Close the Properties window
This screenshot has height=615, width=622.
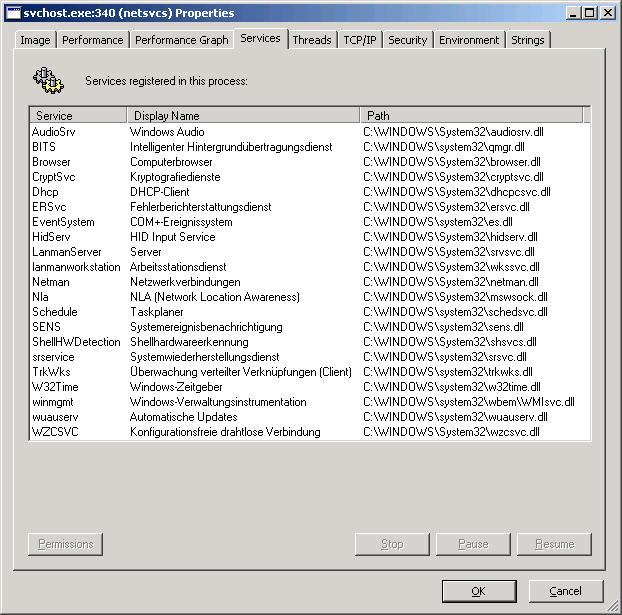607,13
